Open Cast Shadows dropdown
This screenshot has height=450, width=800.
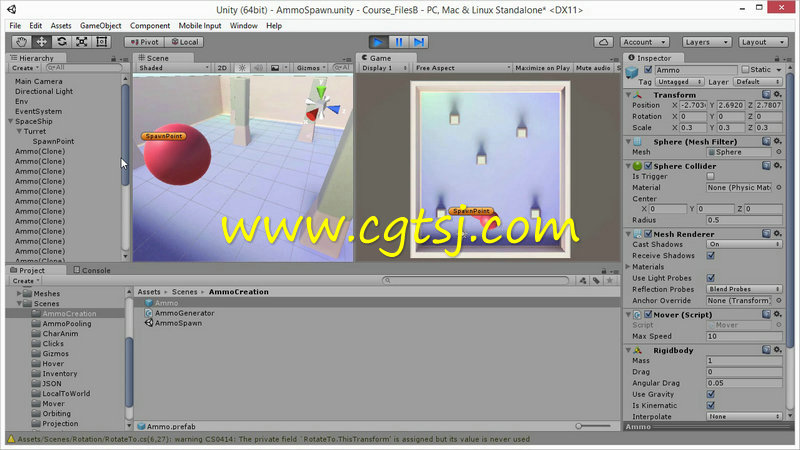point(744,244)
